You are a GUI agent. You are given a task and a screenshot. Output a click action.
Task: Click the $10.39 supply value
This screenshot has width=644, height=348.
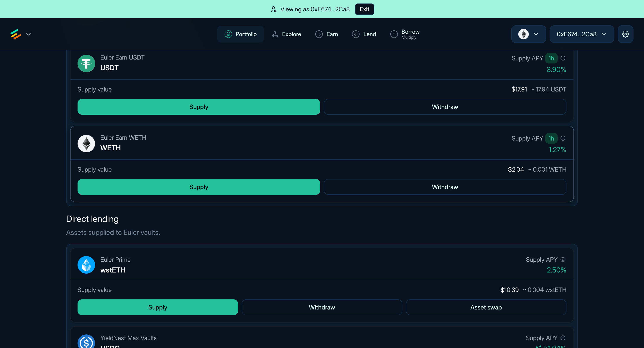510,290
